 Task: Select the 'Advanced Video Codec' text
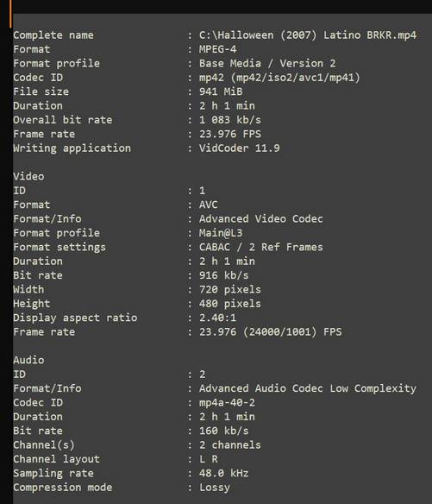pyautogui.click(x=261, y=219)
